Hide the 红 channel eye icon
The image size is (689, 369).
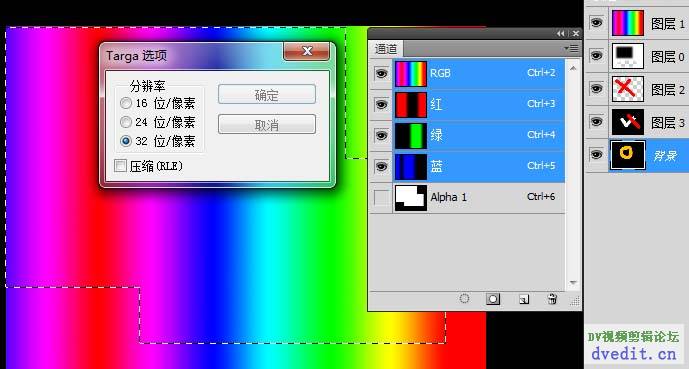[x=381, y=105]
